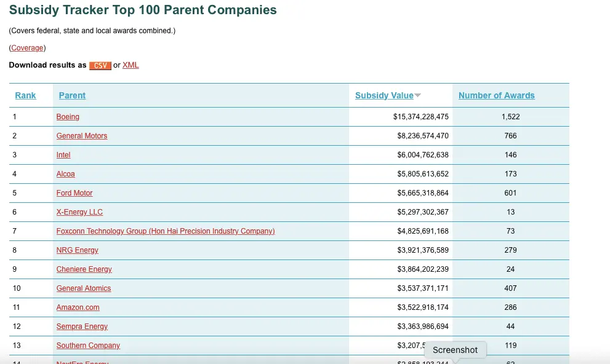Screen dimensions: 610x364
Task: Open Cheniere Energy company page
Action: (x=84, y=269)
